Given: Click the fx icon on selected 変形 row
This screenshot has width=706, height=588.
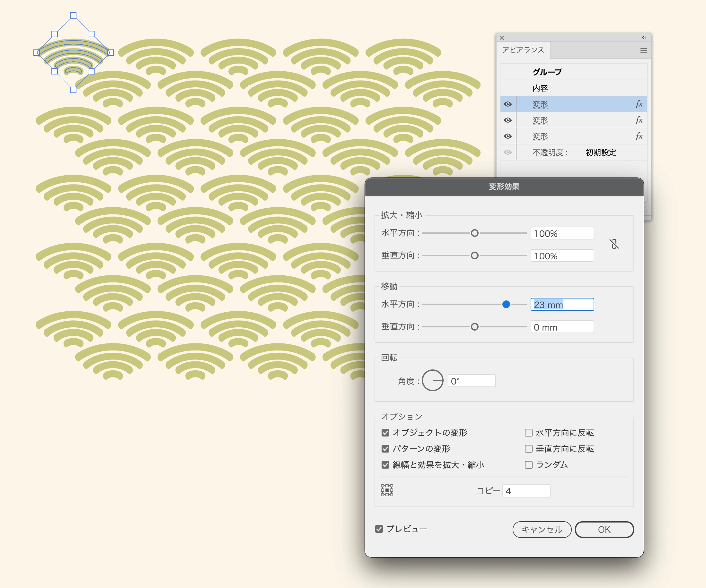Looking at the screenshot, I should (639, 104).
